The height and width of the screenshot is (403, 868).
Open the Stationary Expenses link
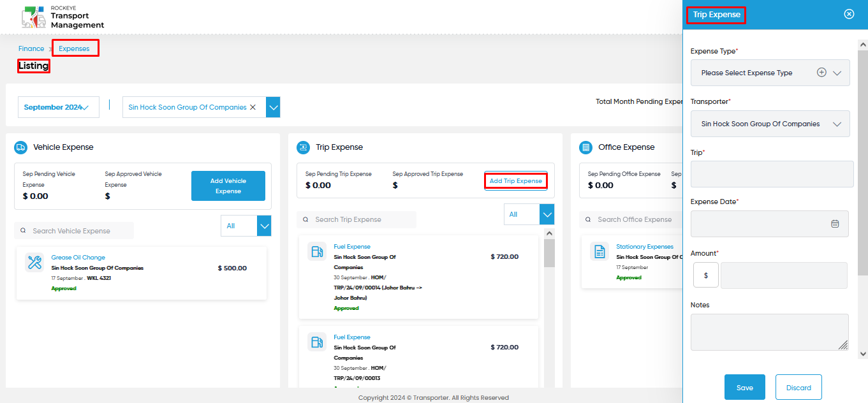[x=645, y=246]
